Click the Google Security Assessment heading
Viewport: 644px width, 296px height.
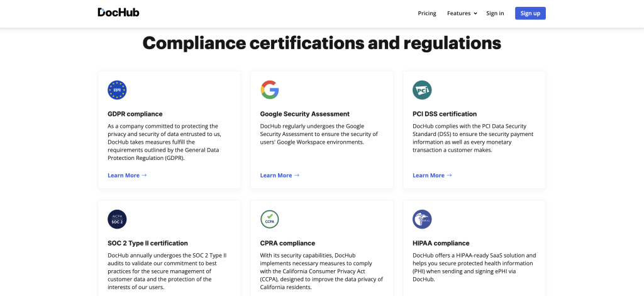305,114
